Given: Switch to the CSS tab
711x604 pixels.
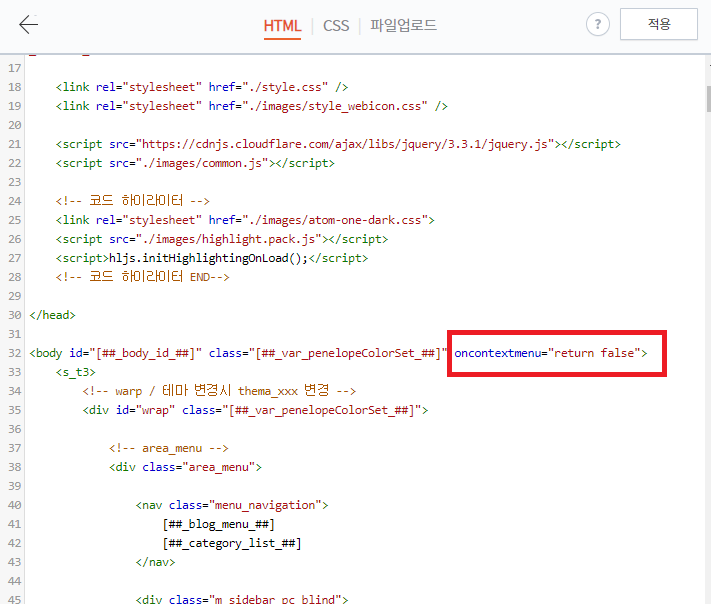Looking at the screenshot, I should point(336,26).
